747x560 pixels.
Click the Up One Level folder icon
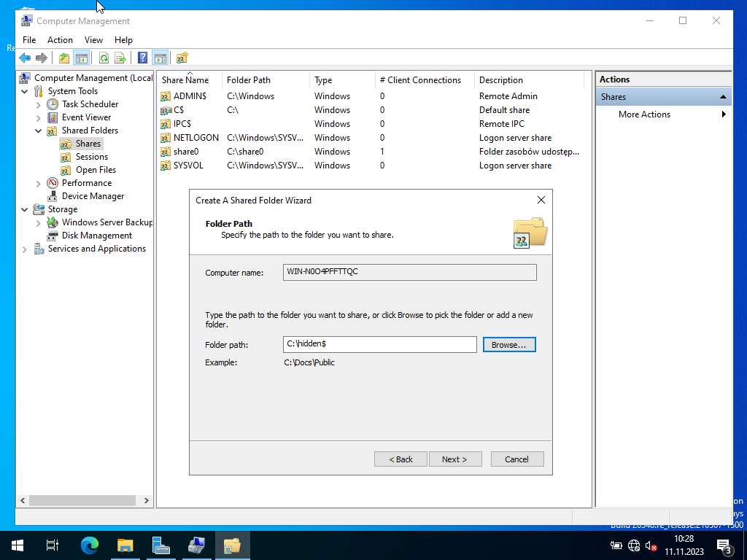(64, 58)
